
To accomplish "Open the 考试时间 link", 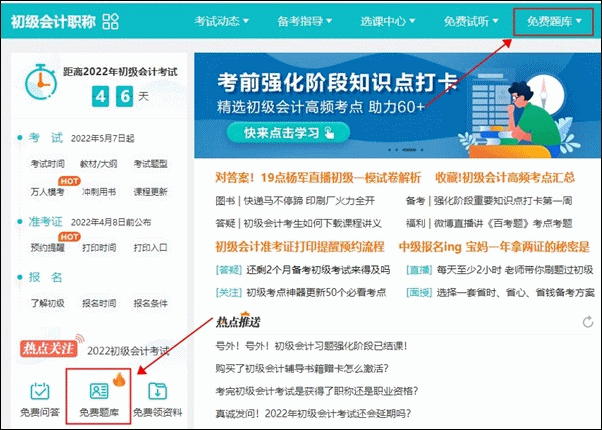I will point(48,164).
